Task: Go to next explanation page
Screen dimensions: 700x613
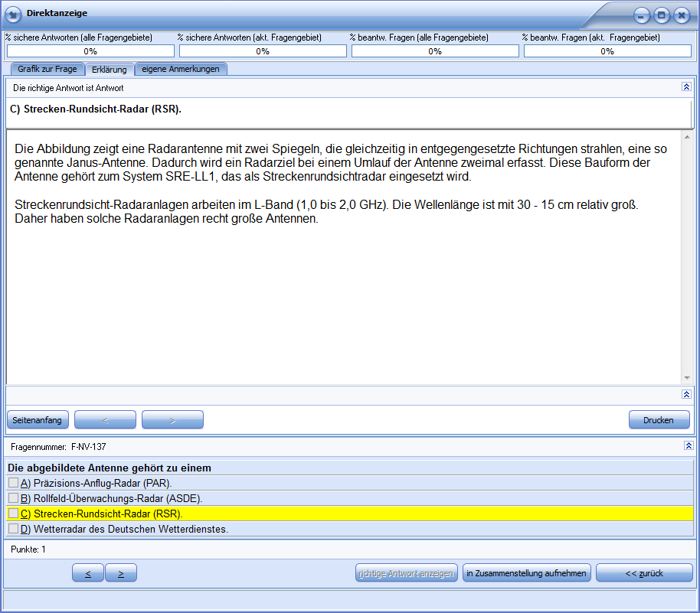Action: tap(172, 420)
